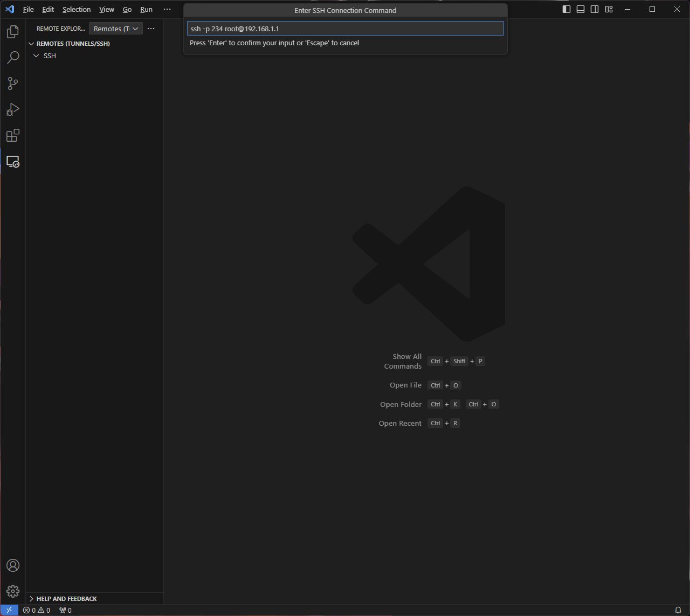
Task: Collapse the Remotes (Tunnels/SSH) section
Action: 94,44
